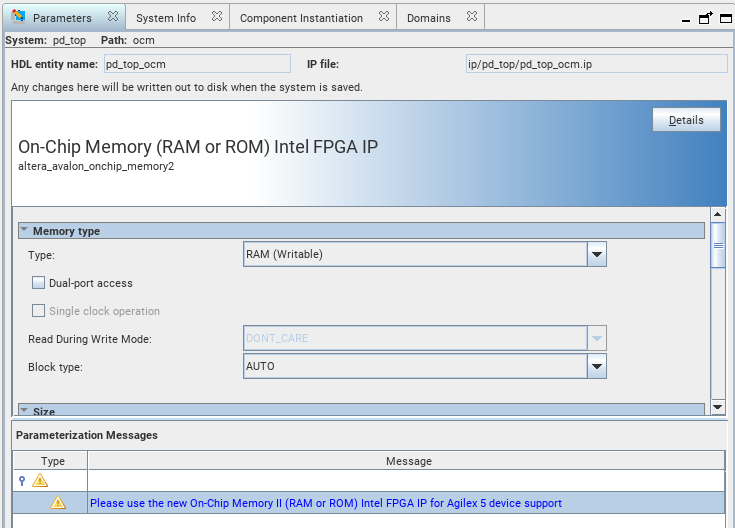
Task: Click the Message column header
Action: [x=406, y=461]
